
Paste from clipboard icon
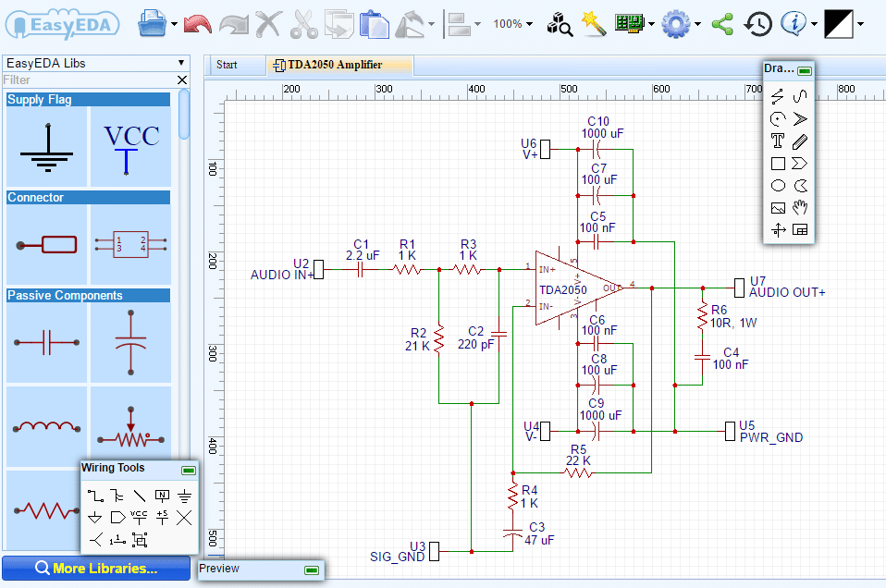coord(375,24)
